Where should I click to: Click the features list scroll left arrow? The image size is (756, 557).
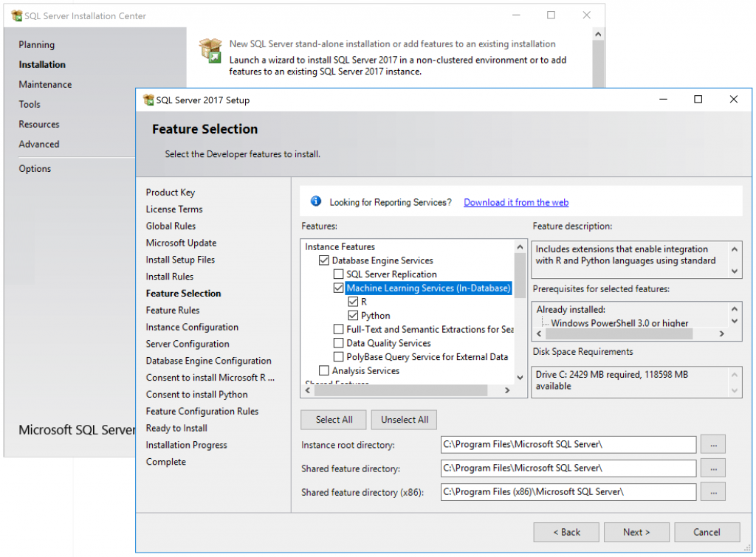click(x=308, y=390)
